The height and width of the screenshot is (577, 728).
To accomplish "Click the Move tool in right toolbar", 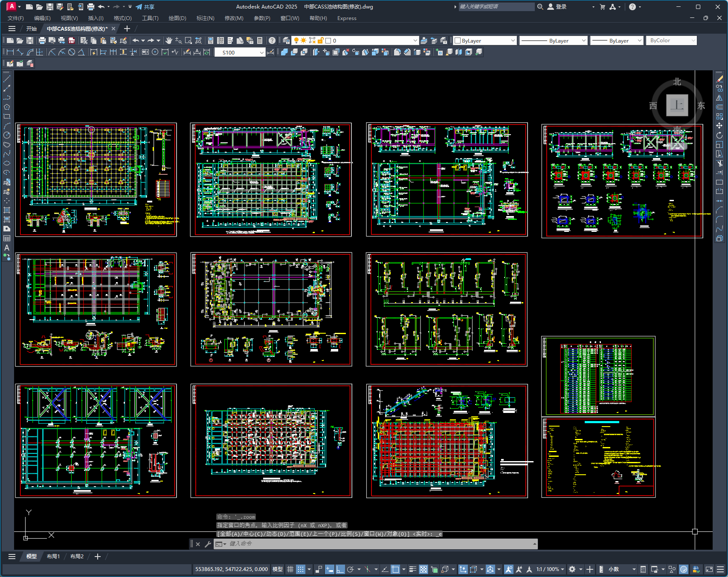I will (x=719, y=126).
